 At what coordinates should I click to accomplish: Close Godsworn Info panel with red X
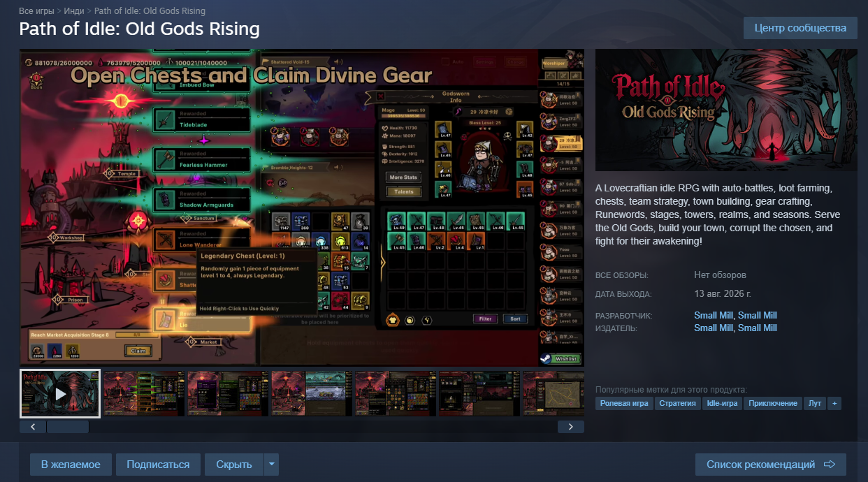point(381,96)
